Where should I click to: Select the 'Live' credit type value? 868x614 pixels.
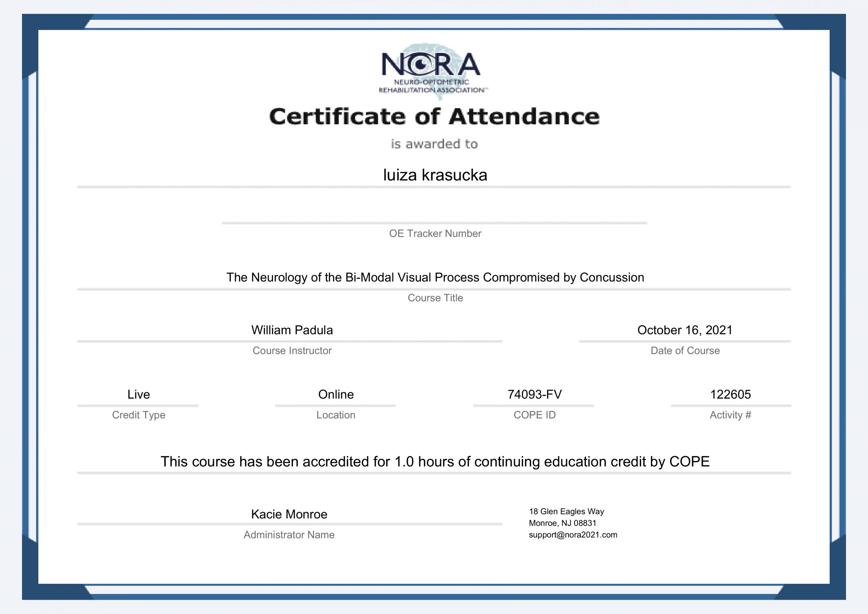pos(138,394)
